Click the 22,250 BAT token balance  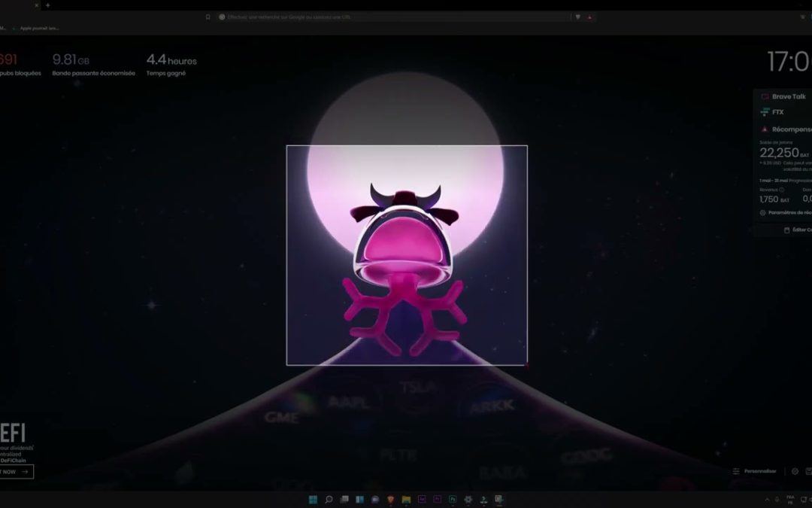point(784,153)
